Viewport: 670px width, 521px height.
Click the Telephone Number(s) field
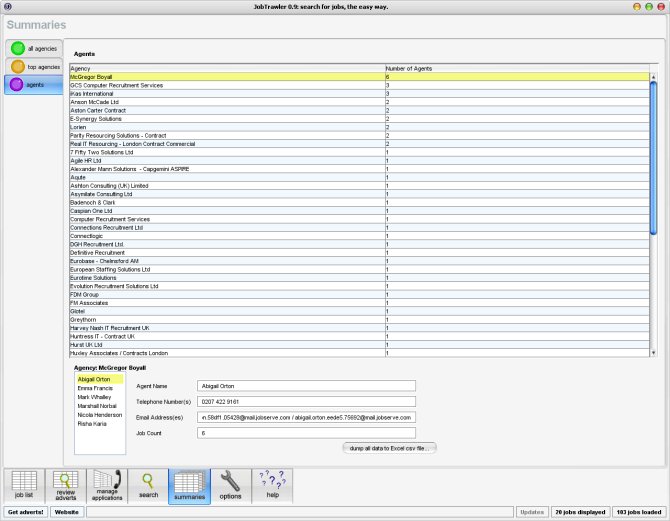pyautogui.click(x=306, y=401)
